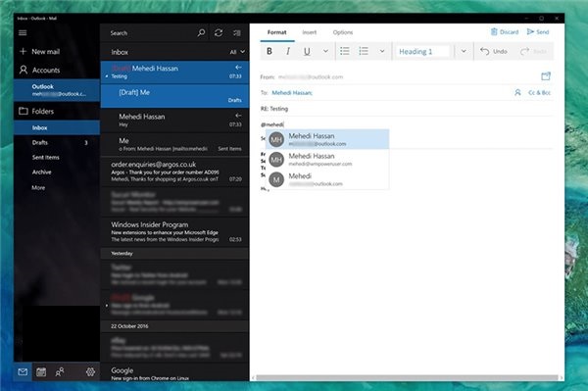Open Settings gear in the bottom bar
588x391 pixels.
coord(90,371)
